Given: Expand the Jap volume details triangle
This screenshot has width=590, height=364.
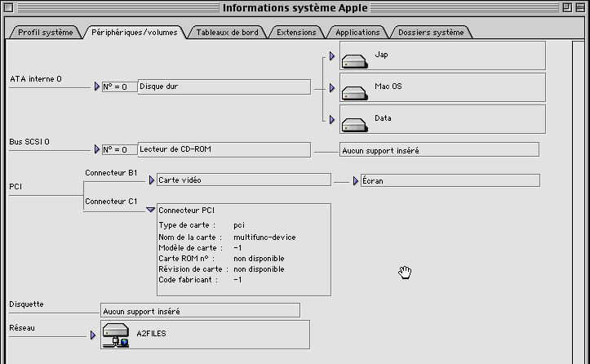Looking at the screenshot, I should click(332, 56).
